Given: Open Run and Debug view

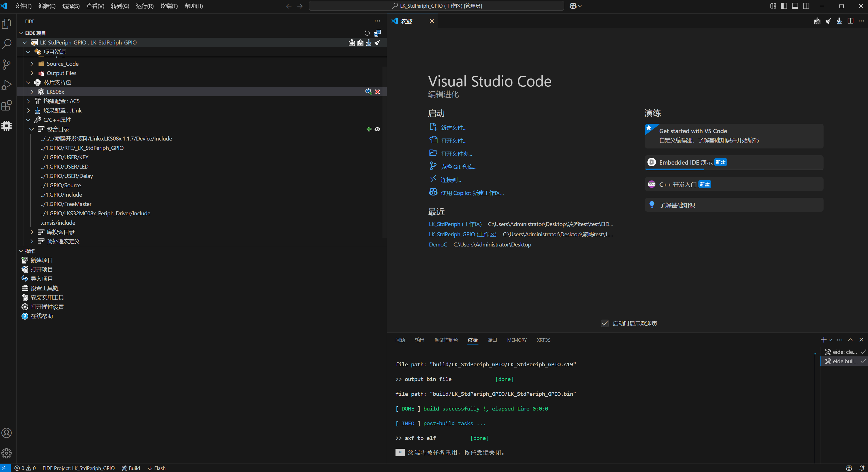Looking at the screenshot, I should 7,85.
